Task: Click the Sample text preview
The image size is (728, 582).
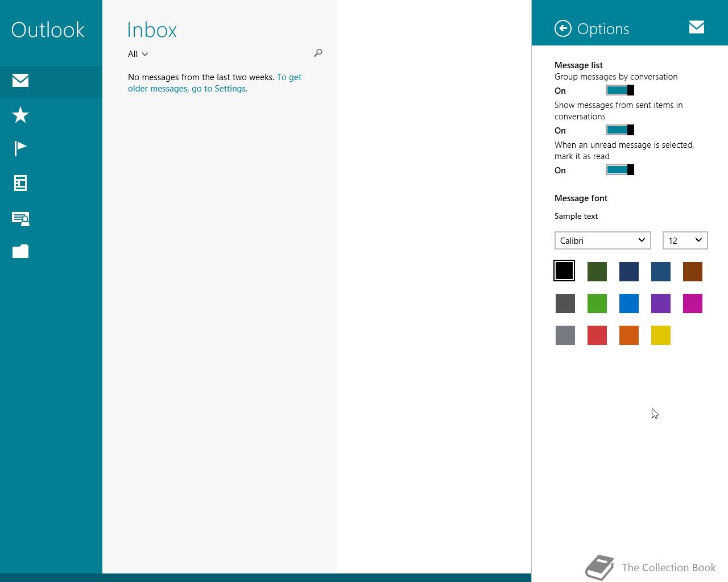Action: tap(576, 216)
